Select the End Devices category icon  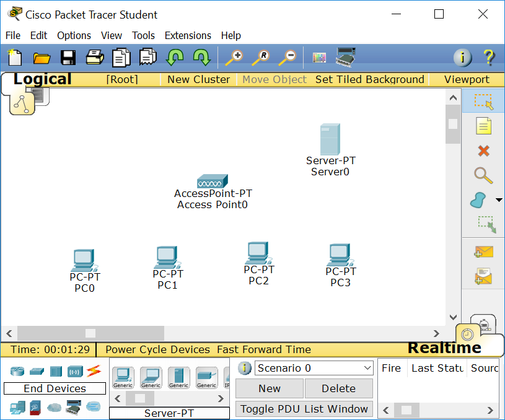[x=17, y=408]
